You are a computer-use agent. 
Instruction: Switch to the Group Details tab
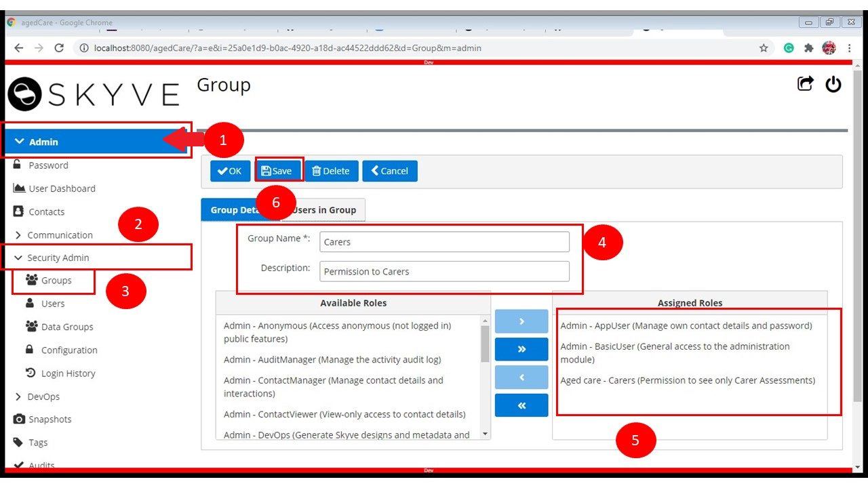241,209
